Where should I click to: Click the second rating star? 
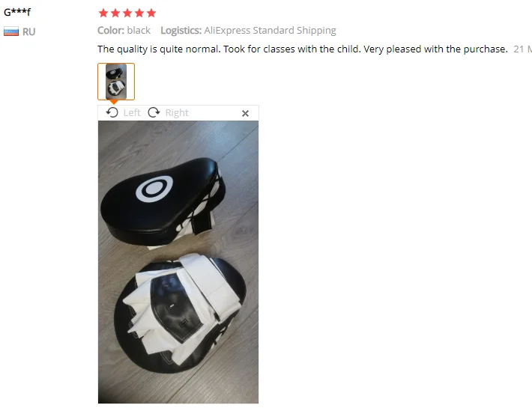[x=115, y=13]
